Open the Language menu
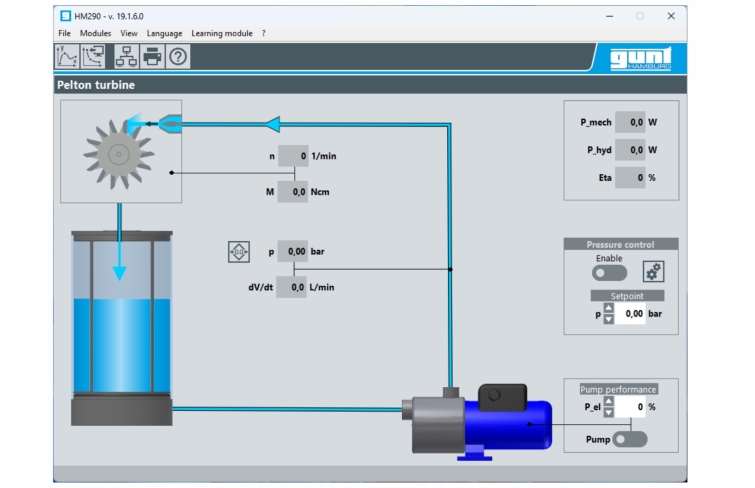Viewport: 755px width, 488px height. 164,33
